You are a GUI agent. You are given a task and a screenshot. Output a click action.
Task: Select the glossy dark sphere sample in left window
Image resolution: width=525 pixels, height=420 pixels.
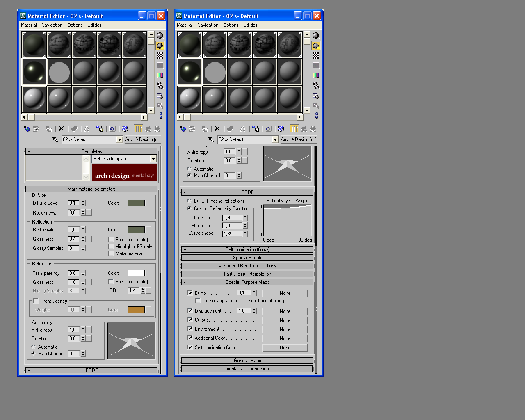34,72
